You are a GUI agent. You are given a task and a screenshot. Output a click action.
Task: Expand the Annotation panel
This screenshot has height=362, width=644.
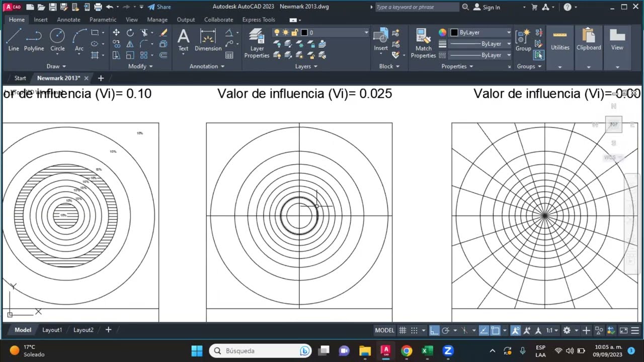tap(207, 66)
